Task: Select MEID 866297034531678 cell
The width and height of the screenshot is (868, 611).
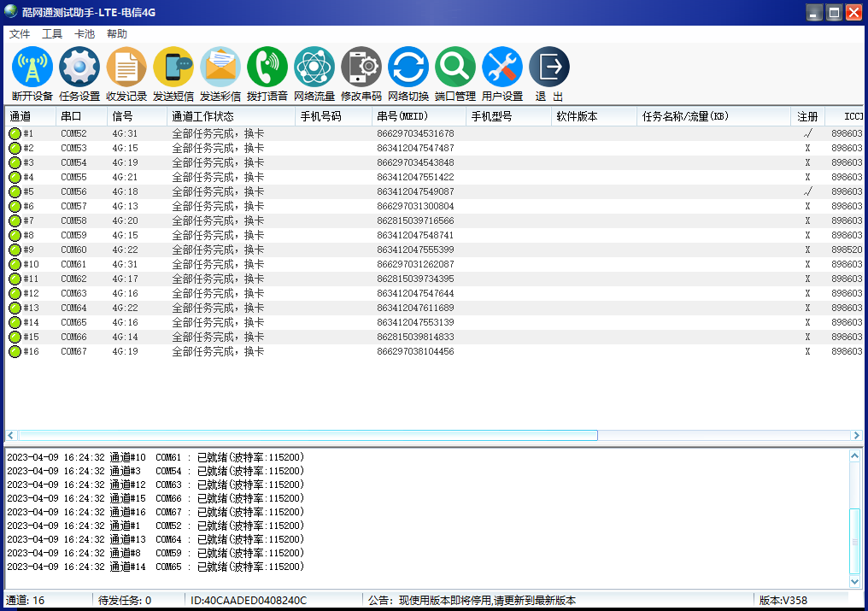Action: 415,133
